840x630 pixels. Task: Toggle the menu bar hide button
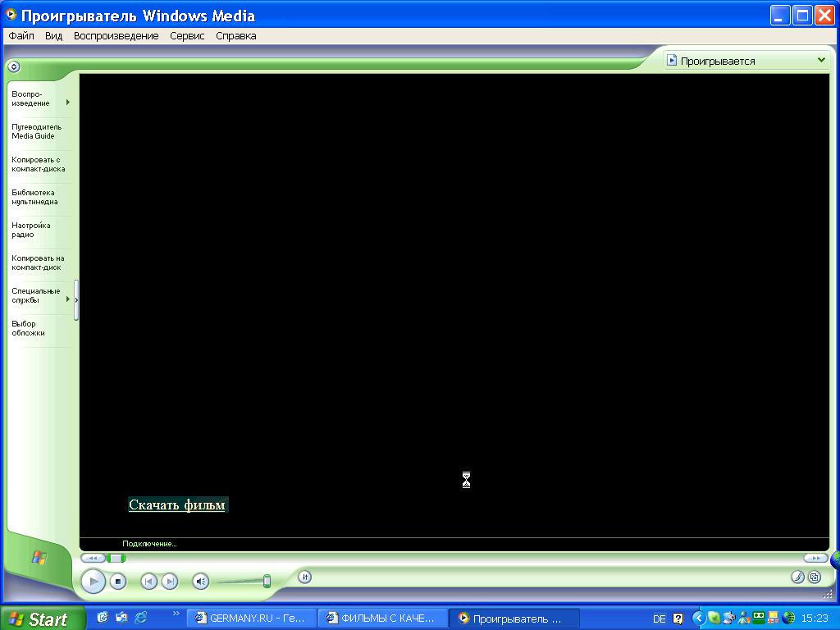[14, 67]
